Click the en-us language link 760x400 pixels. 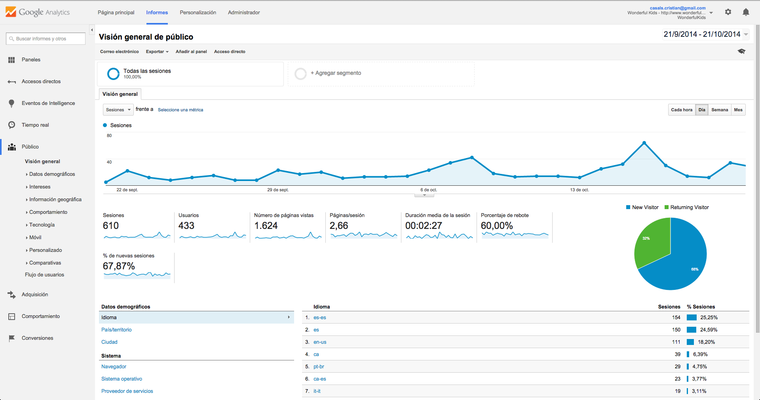320,342
